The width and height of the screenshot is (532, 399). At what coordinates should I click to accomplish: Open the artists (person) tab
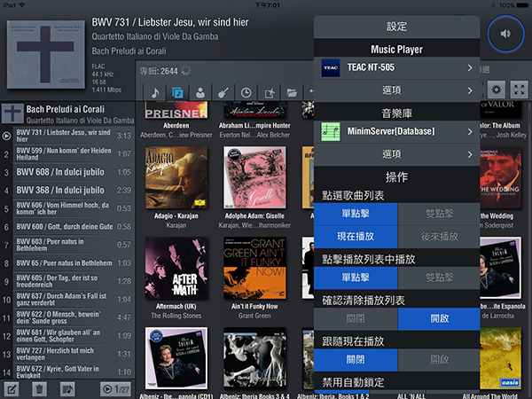(200, 92)
